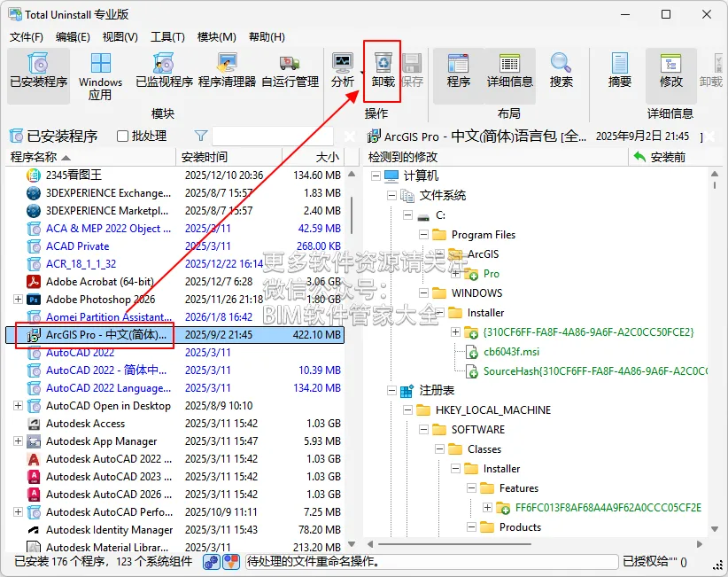The image size is (728, 577).
Task: Click the first status bar blue icon
Action: pyautogui.click(x=212, y=562)
